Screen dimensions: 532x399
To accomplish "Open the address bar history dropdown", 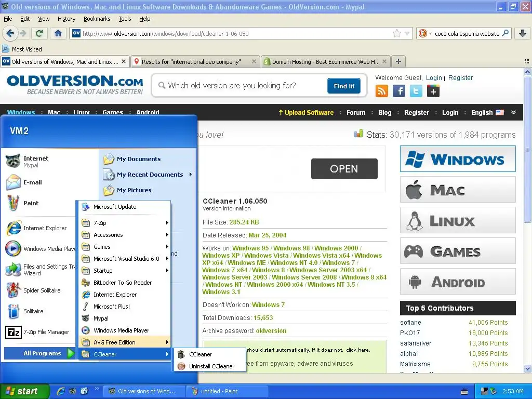I will click(407, 34).
